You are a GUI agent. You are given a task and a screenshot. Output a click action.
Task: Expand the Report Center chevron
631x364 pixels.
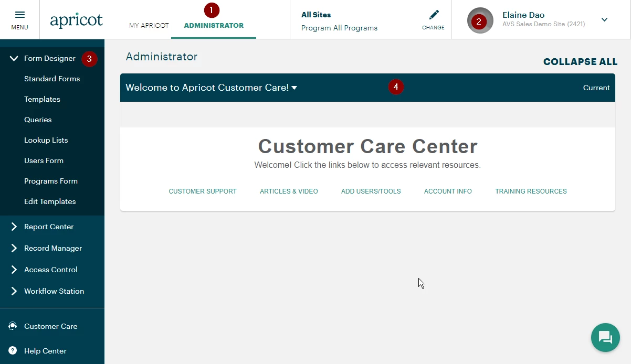coord(14,227)
